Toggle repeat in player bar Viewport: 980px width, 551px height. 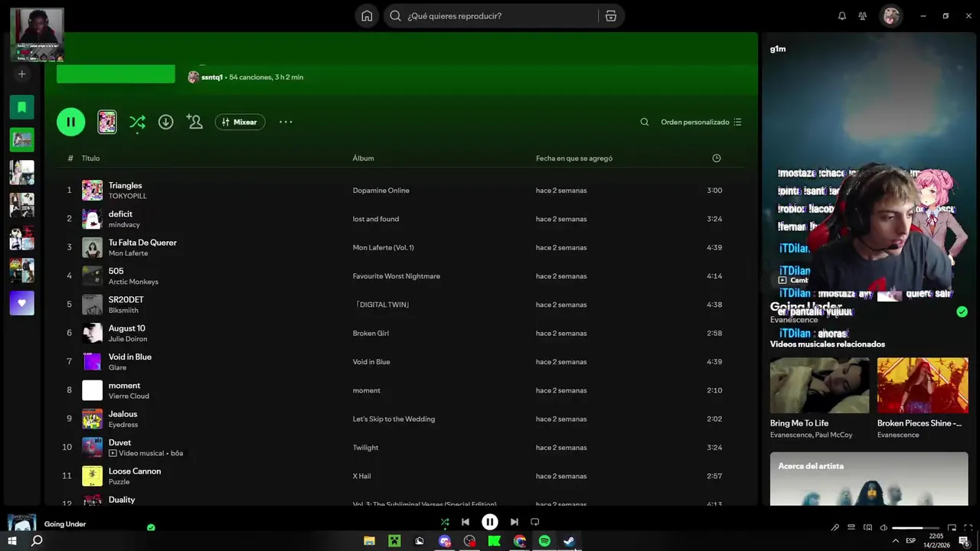pos(535,522)
